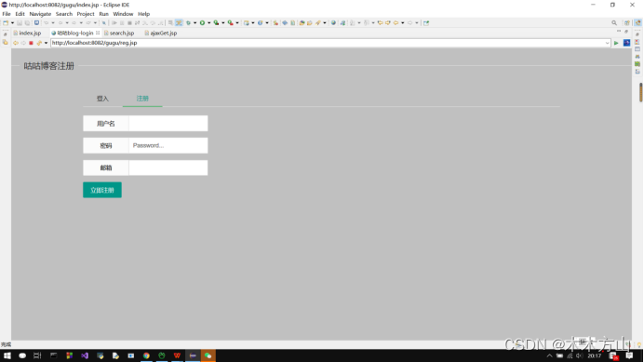Click the Coverage launch icon
Image resolution: width=644 pixels, height=362 pixels.
216,23
